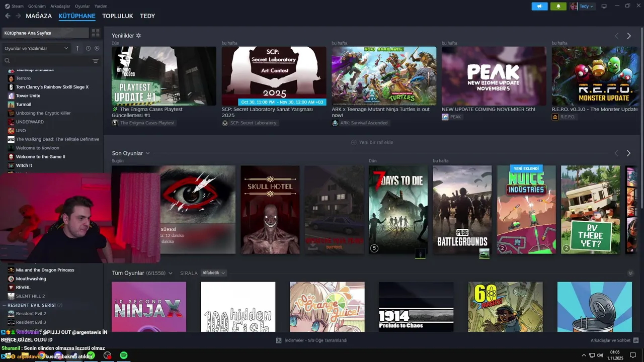Open the MAĞAZA tab

point(39,16)
